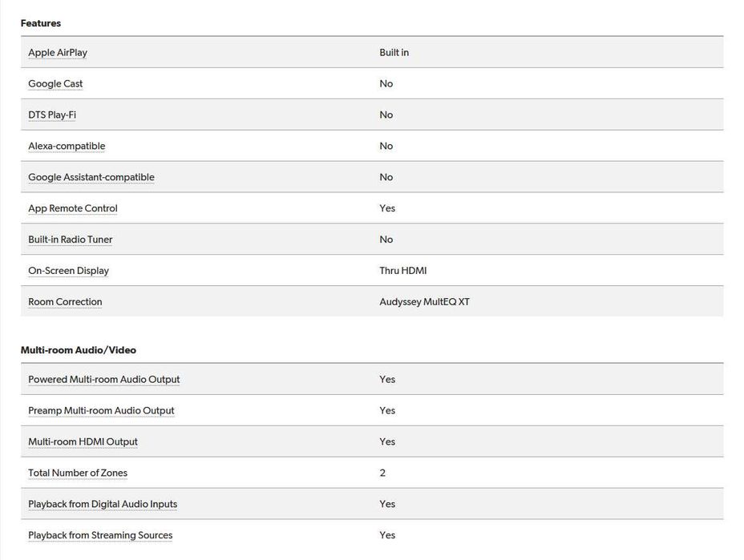Click the Built in AirPlay value
Screen dimensions: 744x560
pyautogui.click(x=394, y=53)
